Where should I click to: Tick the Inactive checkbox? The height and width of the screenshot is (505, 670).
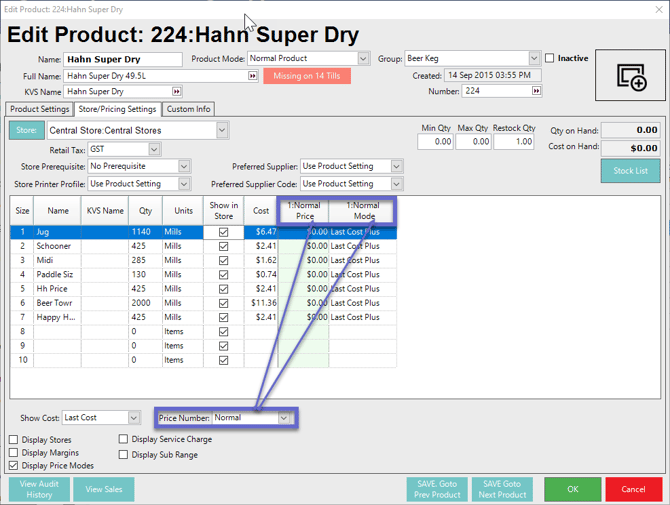(x=550, y=59)
